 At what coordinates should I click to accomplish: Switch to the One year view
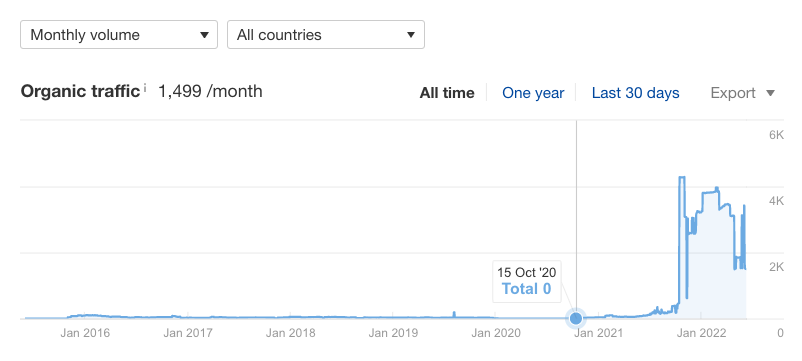pyautogui.click(x=533, y=93)
